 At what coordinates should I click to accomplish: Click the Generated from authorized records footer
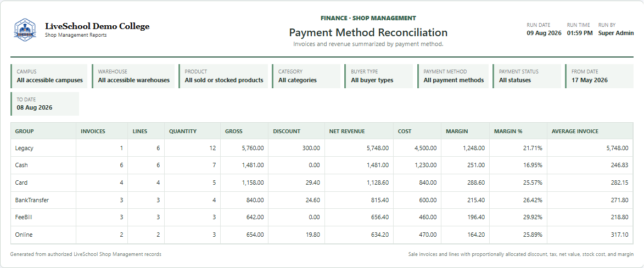coord(86,254)
